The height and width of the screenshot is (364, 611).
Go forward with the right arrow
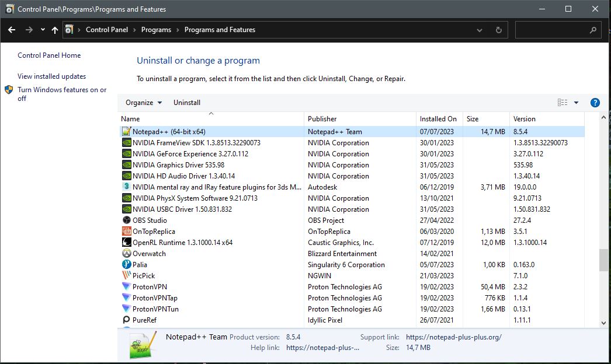click(x=29, y=30)
